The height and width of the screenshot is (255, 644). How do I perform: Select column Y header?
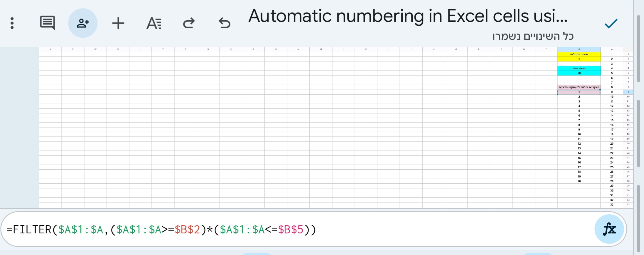coord(51,49)
